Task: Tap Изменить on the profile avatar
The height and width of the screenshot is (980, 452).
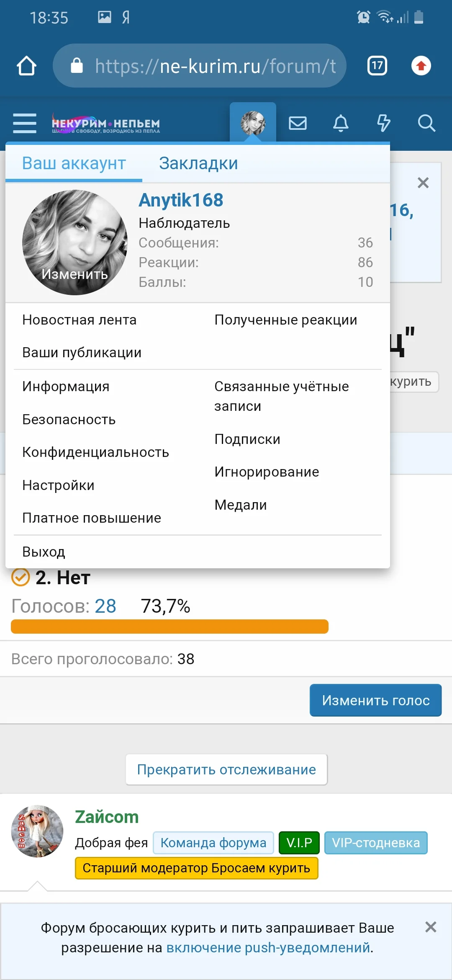Action: pyautogui.click(x=75, y=274)
